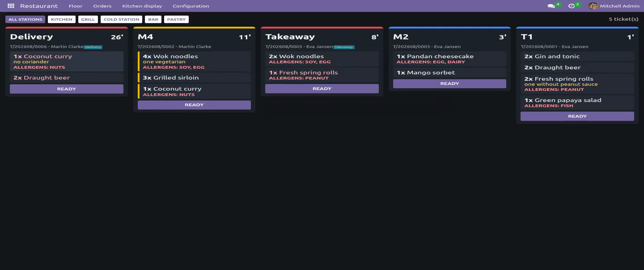Select the All Stations filter
Screen dimensions: 644x270
coord(25,19)
